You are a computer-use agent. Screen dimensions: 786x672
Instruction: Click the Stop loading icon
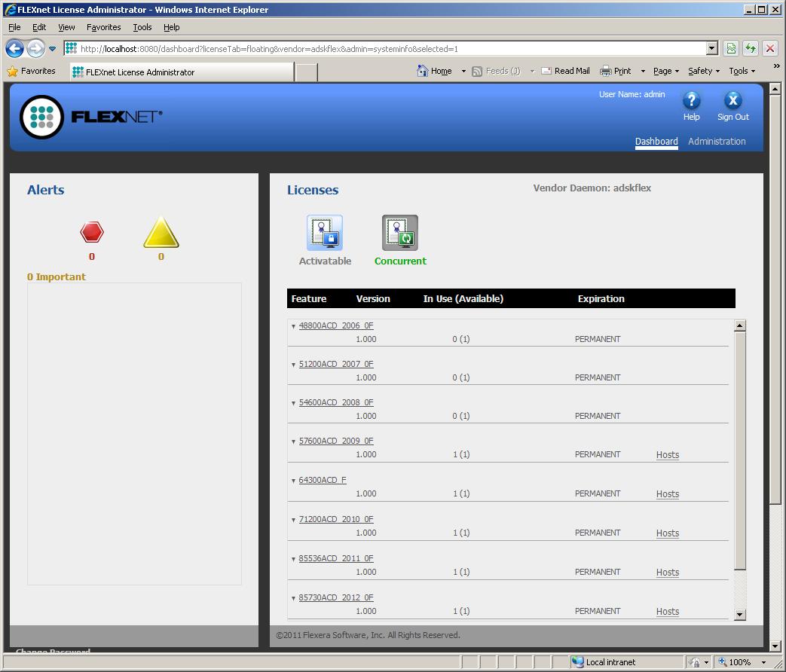(x=770, y=49)
